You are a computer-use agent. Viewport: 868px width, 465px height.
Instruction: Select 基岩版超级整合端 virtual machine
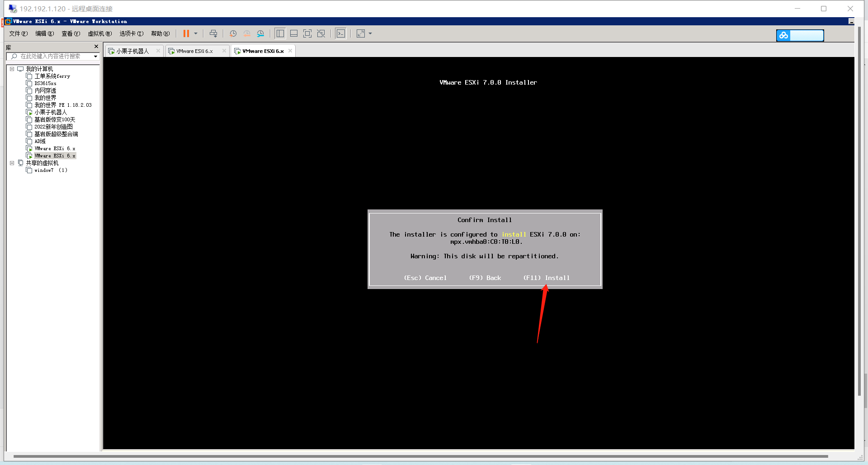coord(56,134)
